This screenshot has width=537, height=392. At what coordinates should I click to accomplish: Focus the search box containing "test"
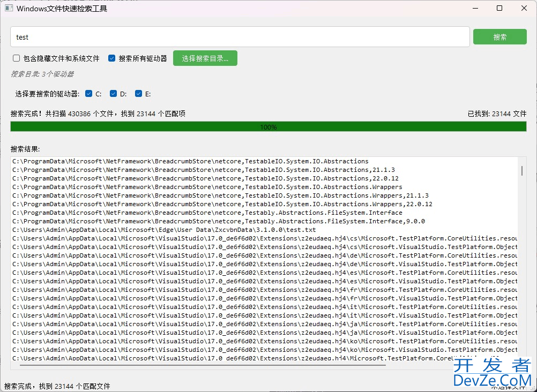click(x=240, y=37)
